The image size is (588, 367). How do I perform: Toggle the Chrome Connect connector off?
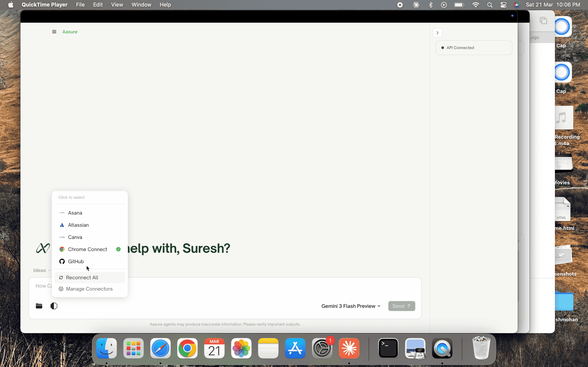click(87, 249)
